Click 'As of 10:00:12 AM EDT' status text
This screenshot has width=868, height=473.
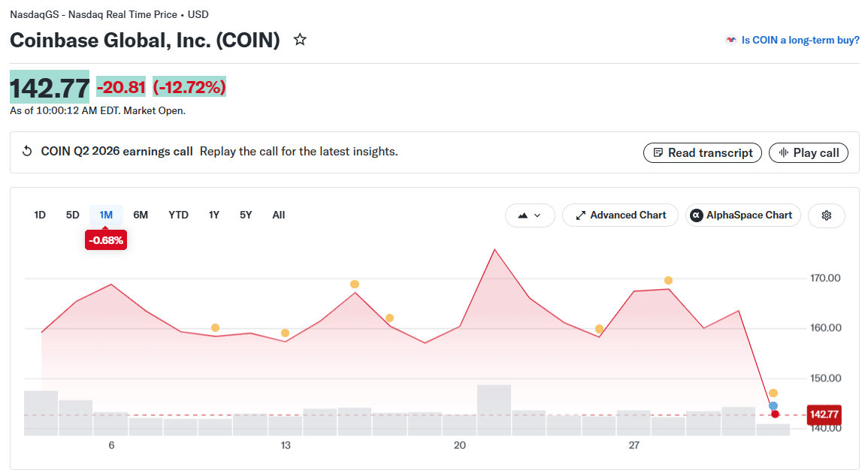(x=65, y=110)
